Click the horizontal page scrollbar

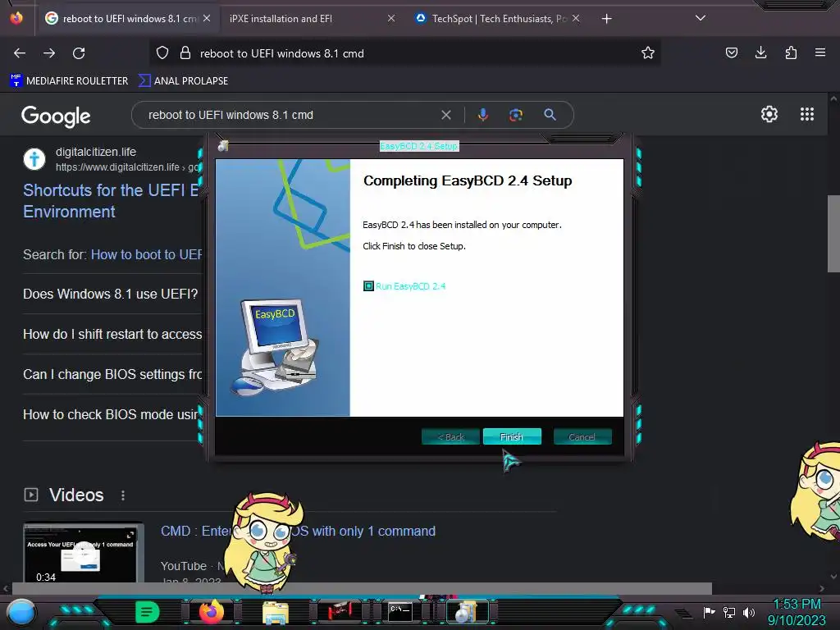pos(362,588)
